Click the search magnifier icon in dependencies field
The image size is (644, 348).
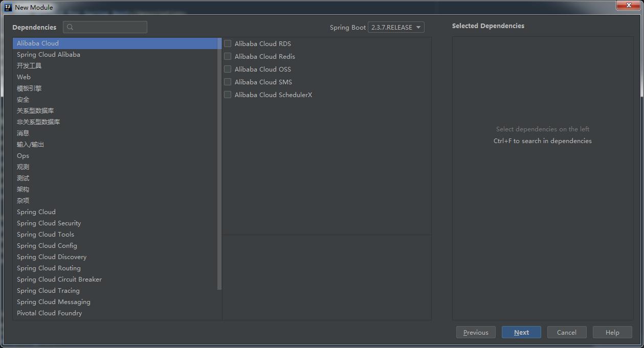[70, 27]
